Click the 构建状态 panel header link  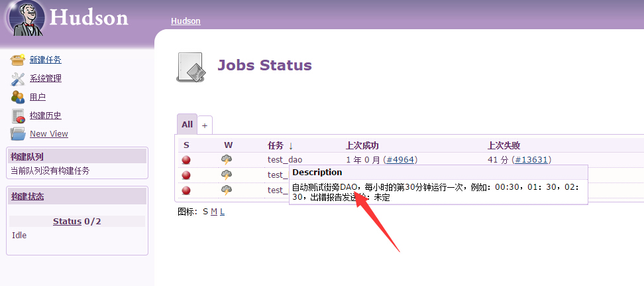click(x=28, y=196)
